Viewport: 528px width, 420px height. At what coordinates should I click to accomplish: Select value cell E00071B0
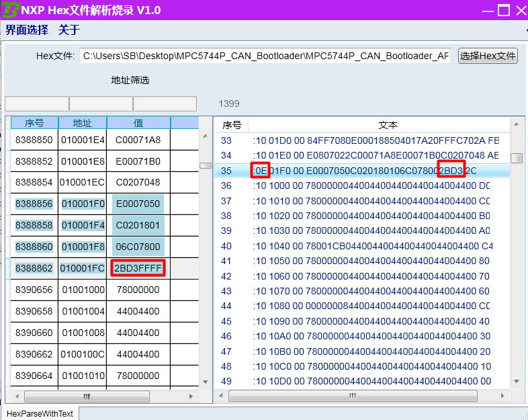(x=138, y=161)
